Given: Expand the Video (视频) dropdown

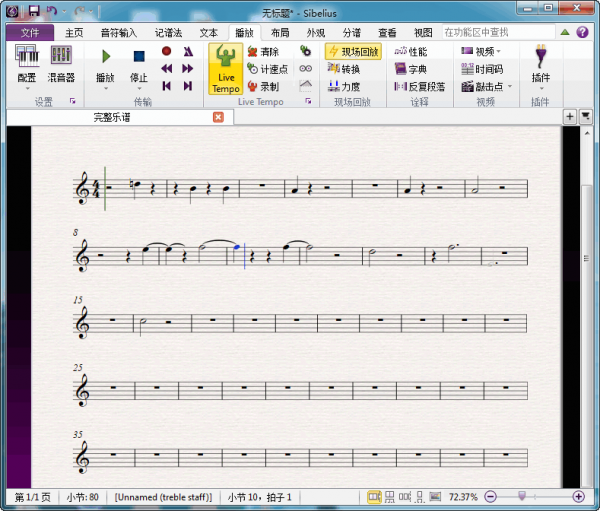Looking at the screenshot, I should tap(499, 52).
